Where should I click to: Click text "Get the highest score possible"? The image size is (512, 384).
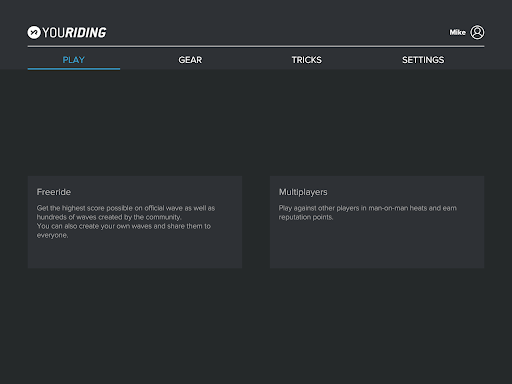pos(85,208)
